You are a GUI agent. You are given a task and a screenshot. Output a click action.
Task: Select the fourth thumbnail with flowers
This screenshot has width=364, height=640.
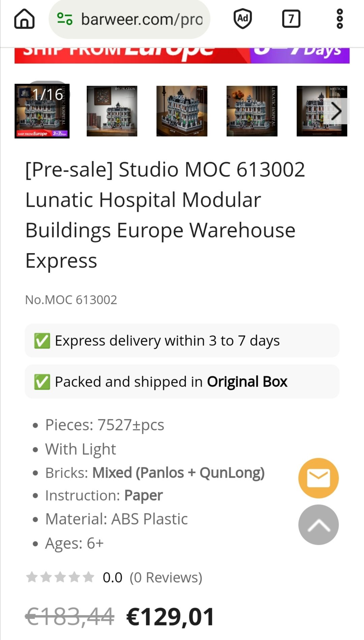click(x=252, y=111)
